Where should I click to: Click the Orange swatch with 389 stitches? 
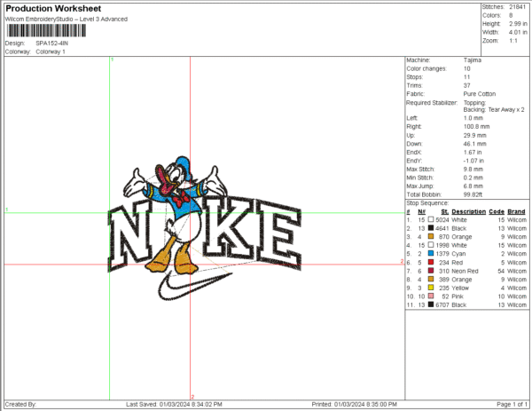[x=431, y=280]
